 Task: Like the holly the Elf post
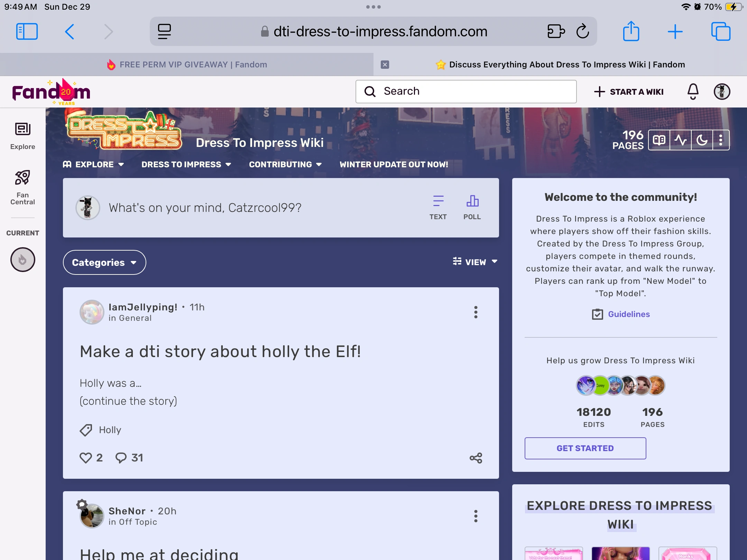tap(86, 457)
